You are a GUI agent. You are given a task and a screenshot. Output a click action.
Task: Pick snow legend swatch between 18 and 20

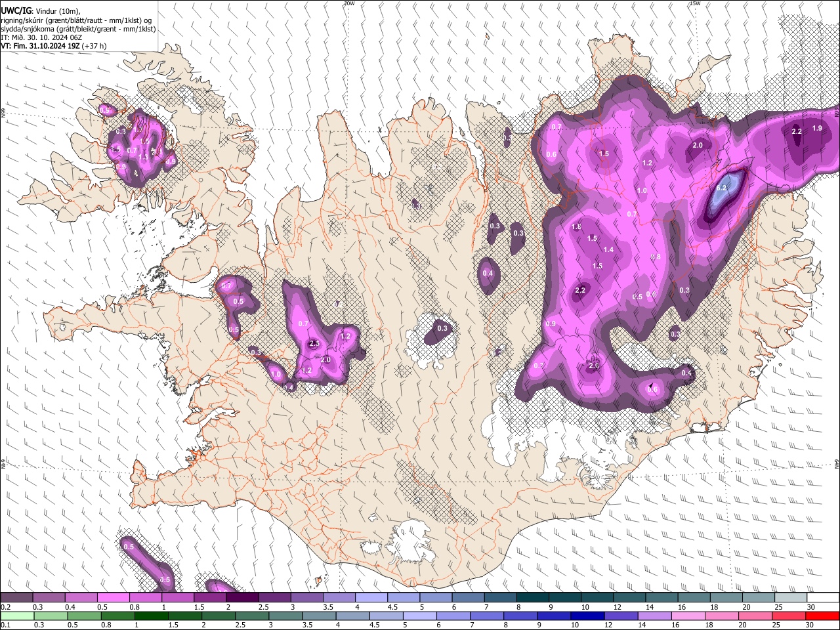point(726,598)
